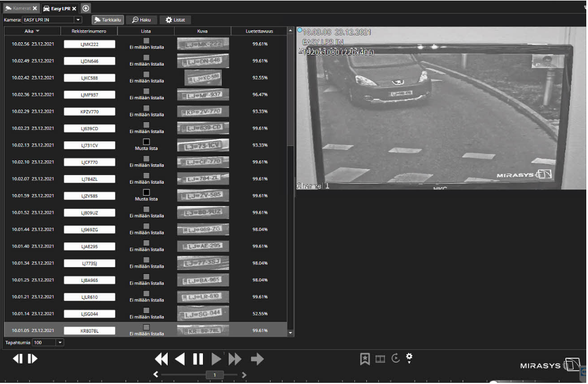This screenshot has width=588, height=384.
Task: Open the playback settings gear
Action: pyautogui.click(x=409, y=358)
